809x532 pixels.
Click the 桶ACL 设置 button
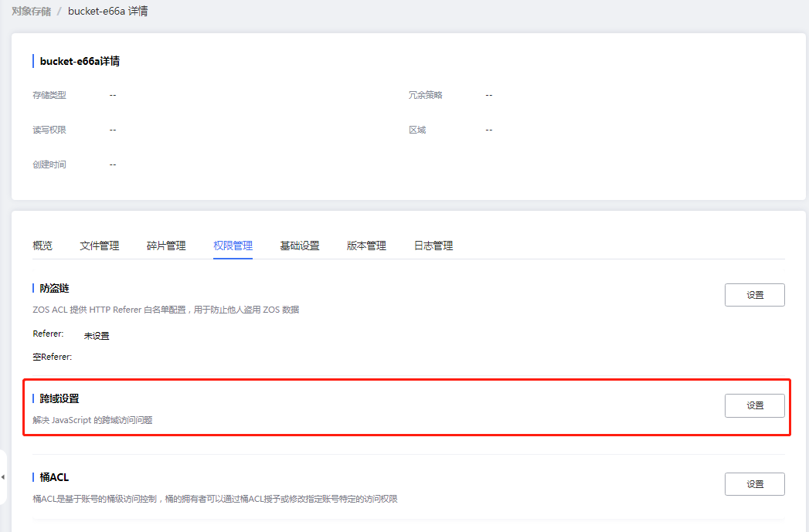tap(754, 484)
